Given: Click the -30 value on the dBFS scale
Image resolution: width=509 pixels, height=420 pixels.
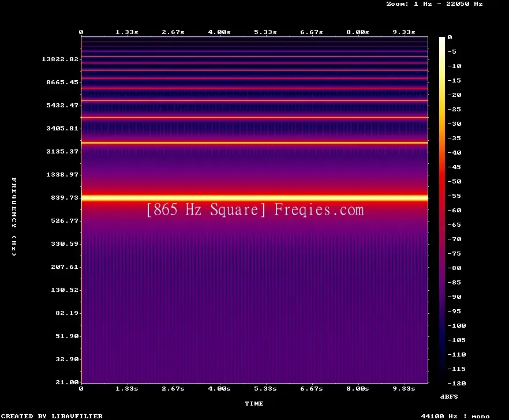Looking at the screenshot, I should (454, 123).
